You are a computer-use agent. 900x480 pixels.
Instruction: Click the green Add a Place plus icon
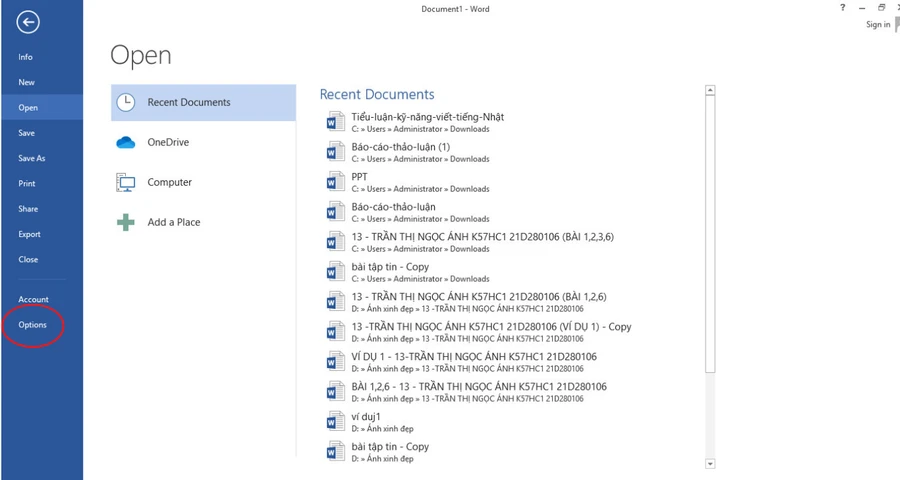126,222
